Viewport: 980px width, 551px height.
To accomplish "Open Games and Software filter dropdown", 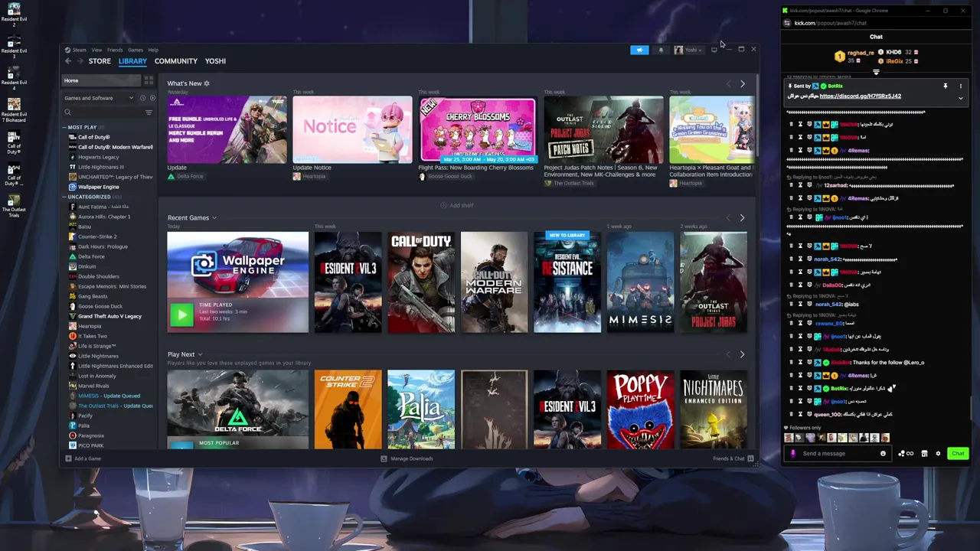I will click(99, 98).
